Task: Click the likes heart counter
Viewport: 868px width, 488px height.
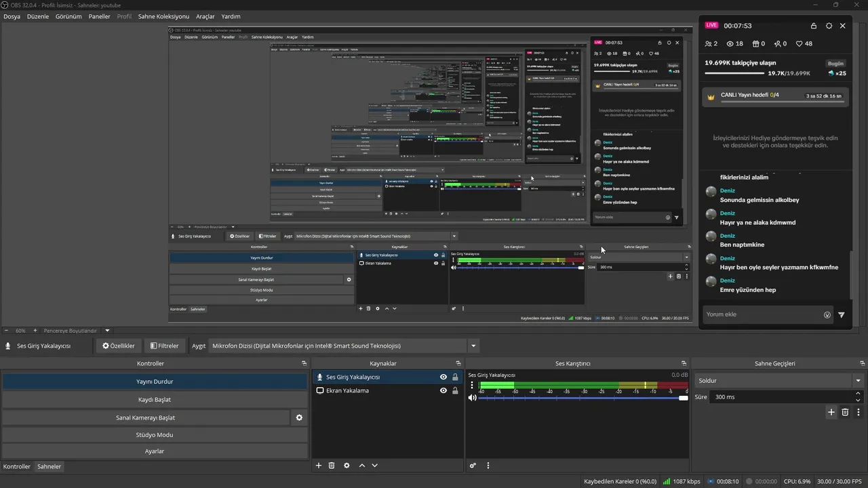Action: 804,43
